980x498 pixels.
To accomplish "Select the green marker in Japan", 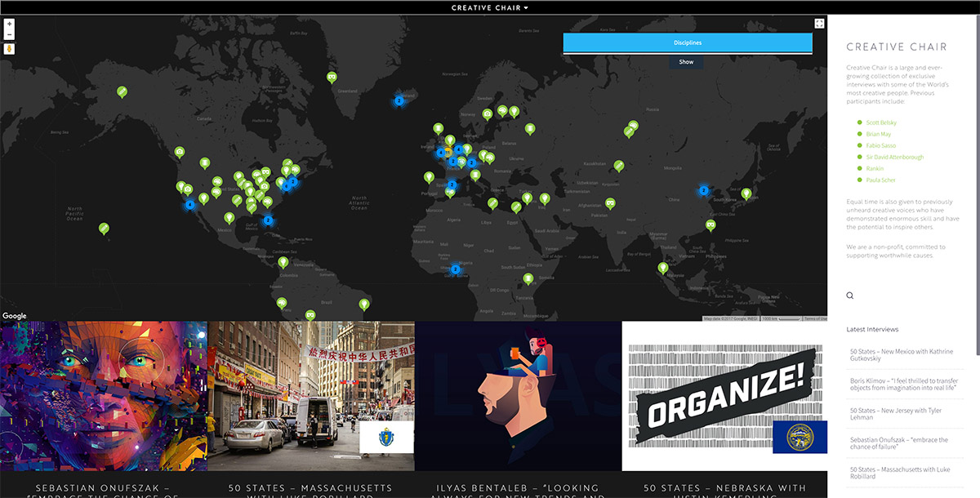I will pyautogui.click(x=746, y=194).
